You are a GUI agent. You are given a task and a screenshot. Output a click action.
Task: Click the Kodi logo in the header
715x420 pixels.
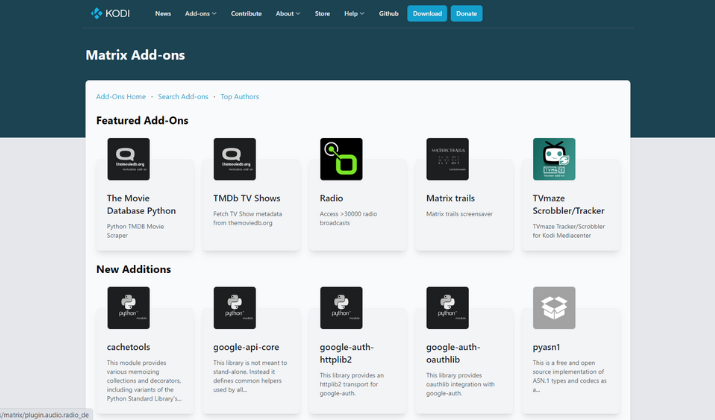pyautogui.click(x=110, y=14)
